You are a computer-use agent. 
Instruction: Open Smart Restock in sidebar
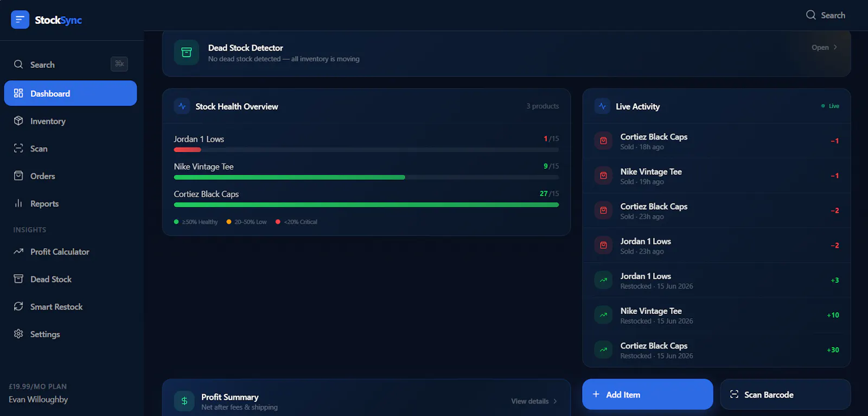click(x=71, y=306)
